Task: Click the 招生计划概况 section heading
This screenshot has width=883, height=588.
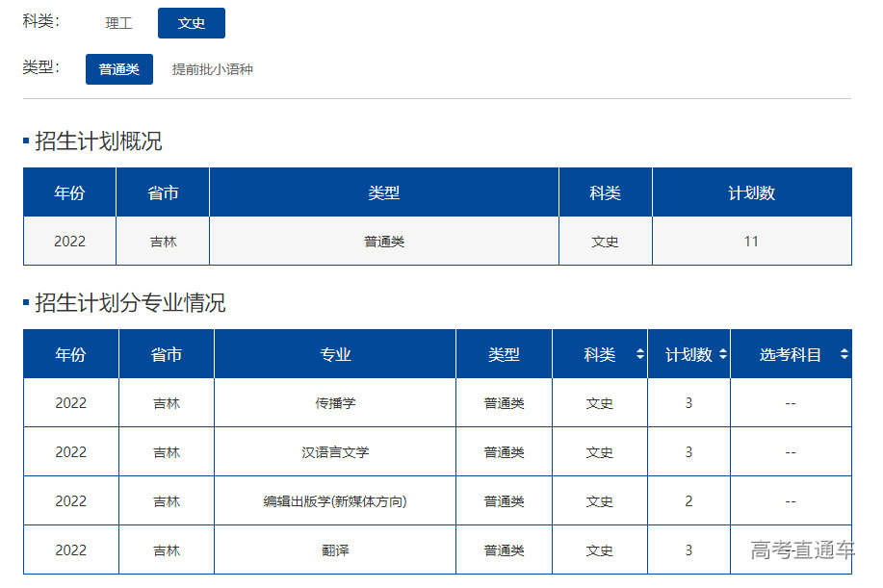Action: click(x=98, y=141)
